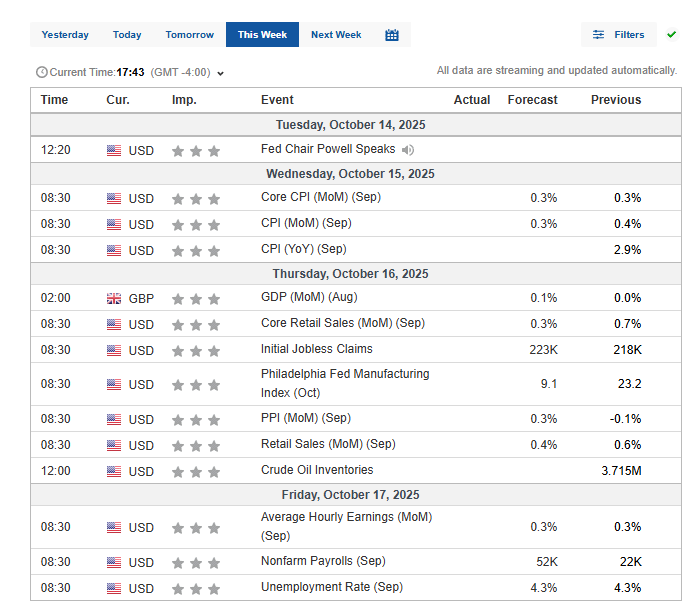Open CPI (MoM) (Sep) event
This screenshot has width=695, height=611.
click(x=306, y=223)
